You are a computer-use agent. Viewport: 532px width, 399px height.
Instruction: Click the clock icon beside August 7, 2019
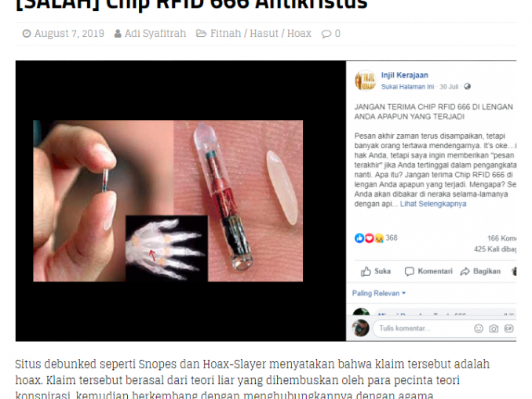click(x=27, y=34)
